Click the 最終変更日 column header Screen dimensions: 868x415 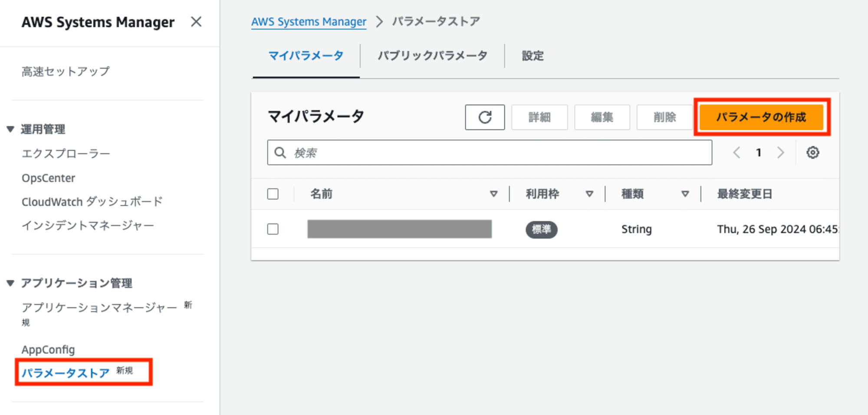(x=744, y=194)
